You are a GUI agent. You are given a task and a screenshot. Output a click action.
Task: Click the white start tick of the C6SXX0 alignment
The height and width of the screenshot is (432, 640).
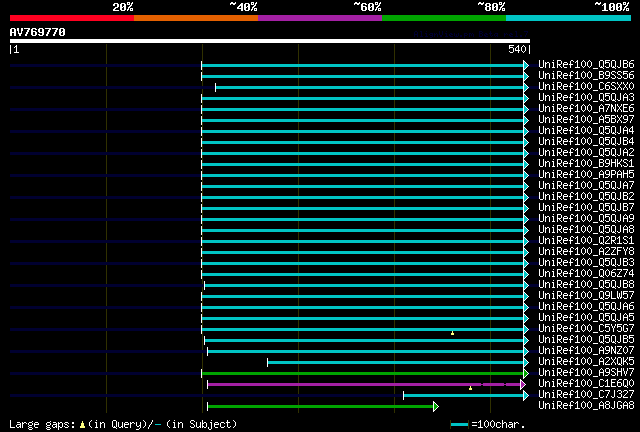tap(216, 87)
